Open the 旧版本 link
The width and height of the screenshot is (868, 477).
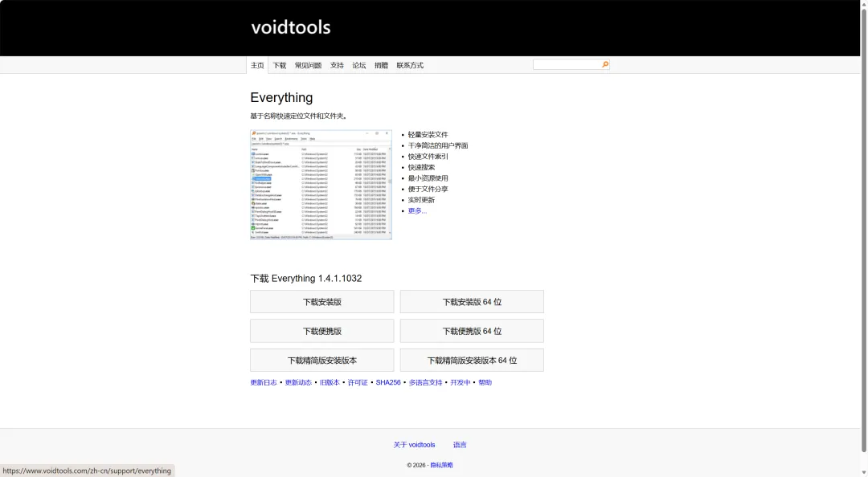[x=330, y=382]
